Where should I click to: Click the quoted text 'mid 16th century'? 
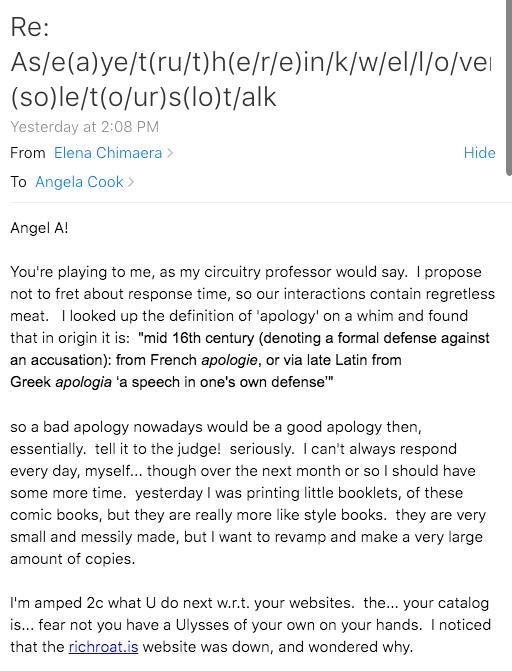click(x=199, y=338)
